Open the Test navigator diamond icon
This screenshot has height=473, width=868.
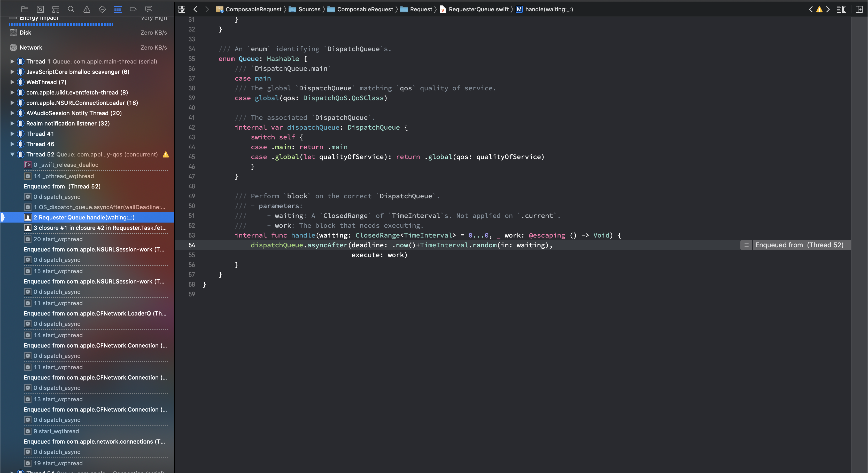[102, 9]
